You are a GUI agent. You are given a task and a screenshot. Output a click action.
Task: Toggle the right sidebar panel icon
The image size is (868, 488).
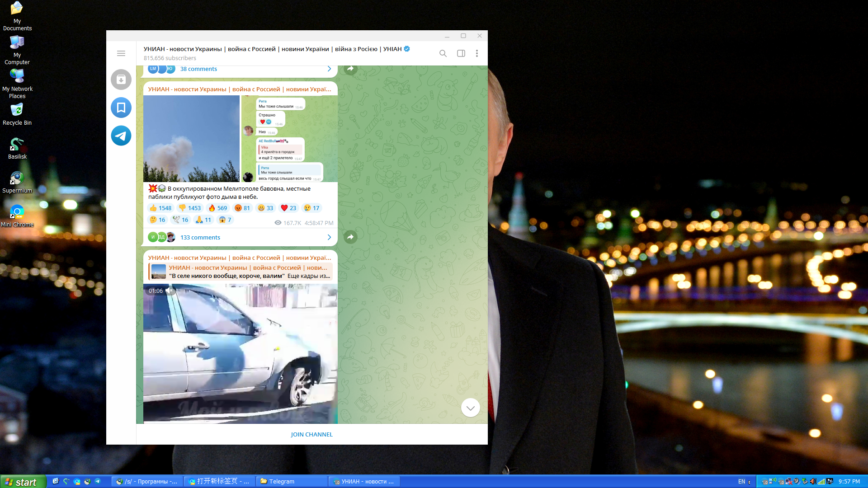pos(461,53)
